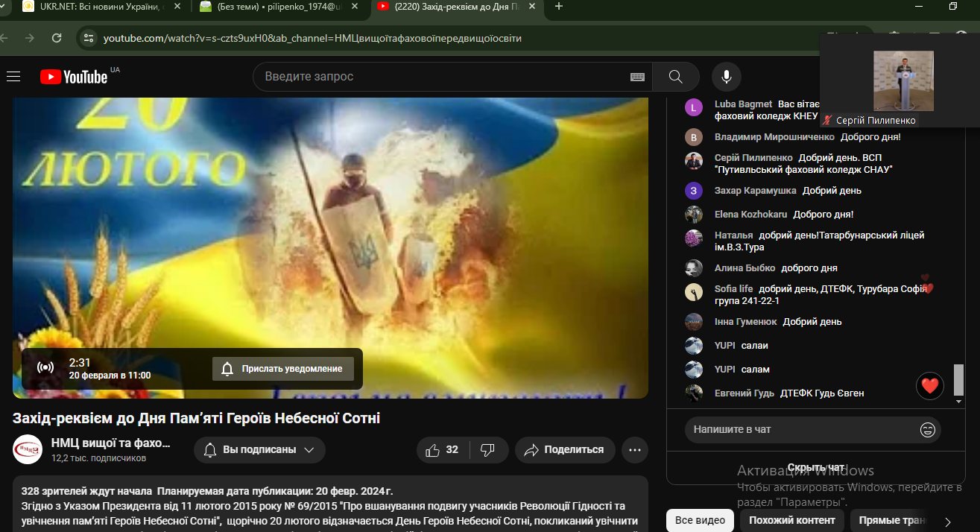This screenshot has width=980, height=532.
Task: Start voice search with microphone icon
Action: pyautogui.click(x=726, y=77)
